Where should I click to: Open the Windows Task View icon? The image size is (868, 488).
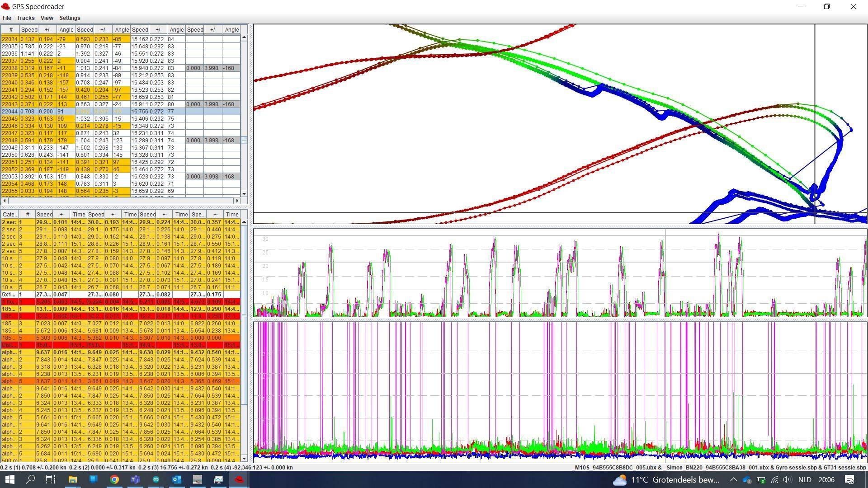click(51, 479)
